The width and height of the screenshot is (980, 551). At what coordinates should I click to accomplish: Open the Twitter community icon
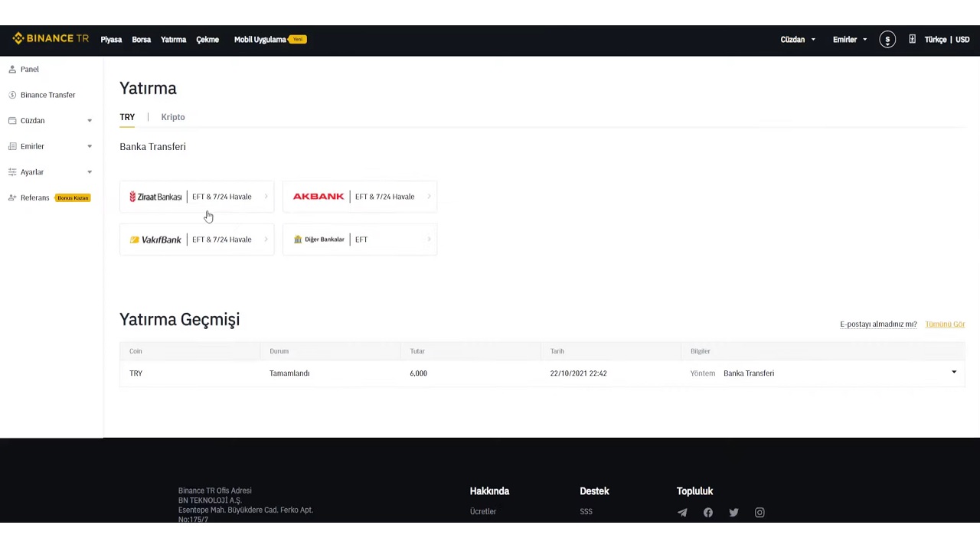coord(733,513)
